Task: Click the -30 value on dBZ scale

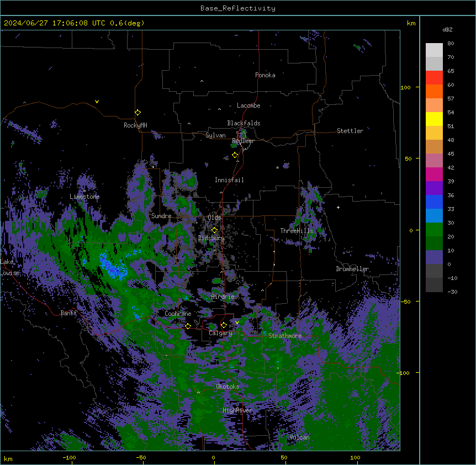Action: coord(452,292)
